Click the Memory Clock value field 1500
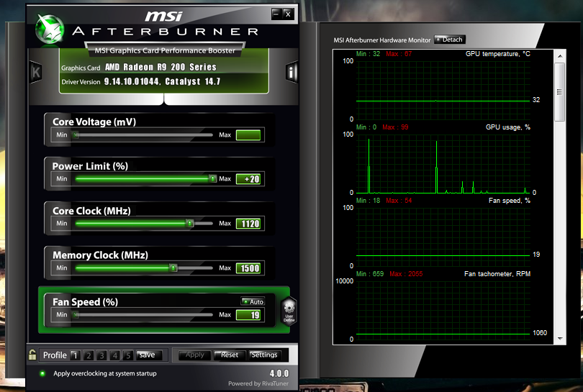 tap(249, 268)
